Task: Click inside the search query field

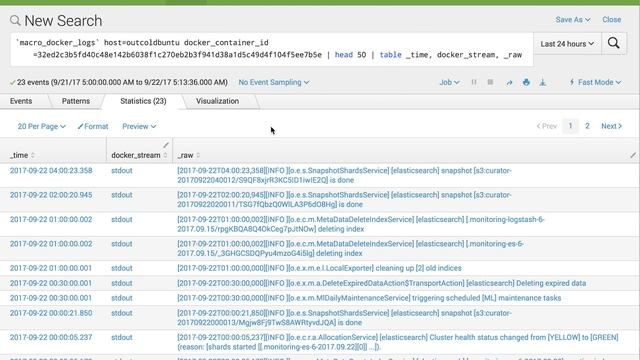Action: pos(272,49)
